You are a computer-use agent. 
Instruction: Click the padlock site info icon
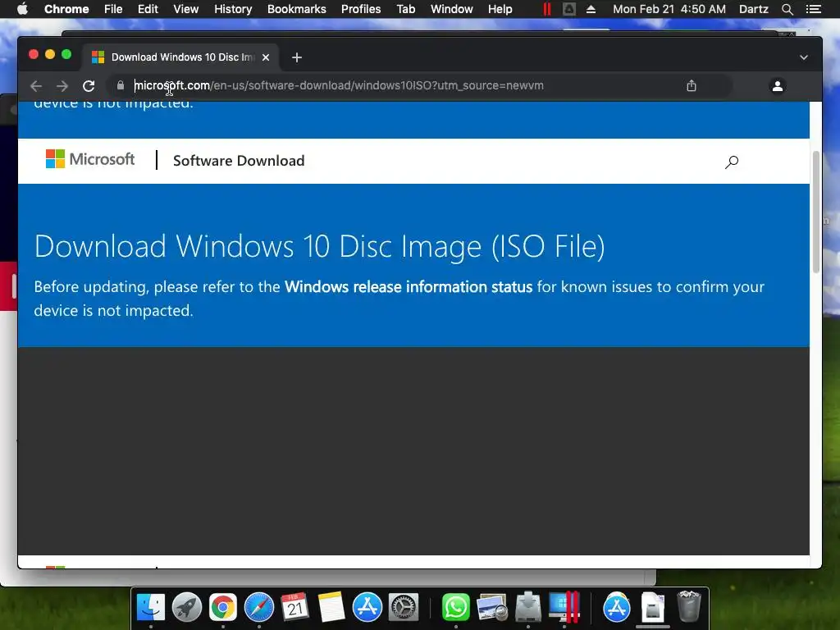point(121,85)
